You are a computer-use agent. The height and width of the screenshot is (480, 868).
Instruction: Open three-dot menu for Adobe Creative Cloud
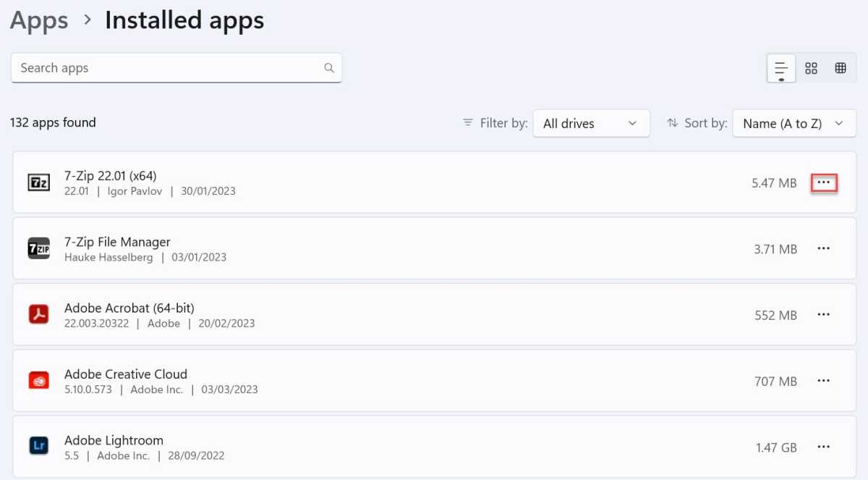coord(823,381)
